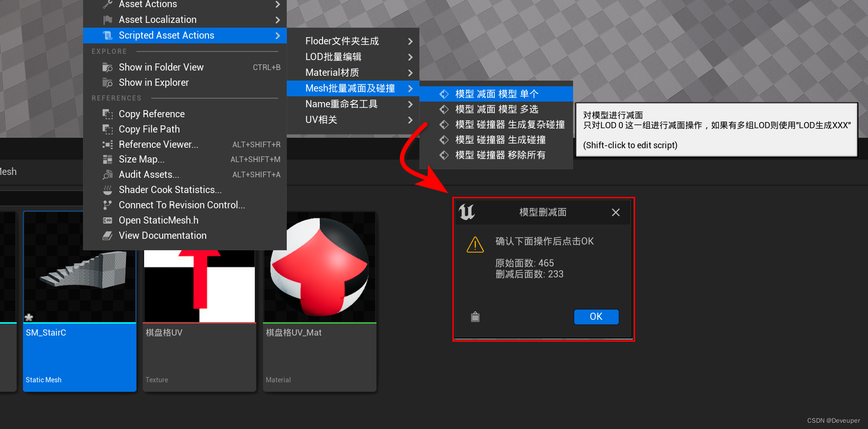The height and width of the screenshot is (429, 868).
Task: Select Shader Cook Statistics... entry
Action: (x=185, y=190)
